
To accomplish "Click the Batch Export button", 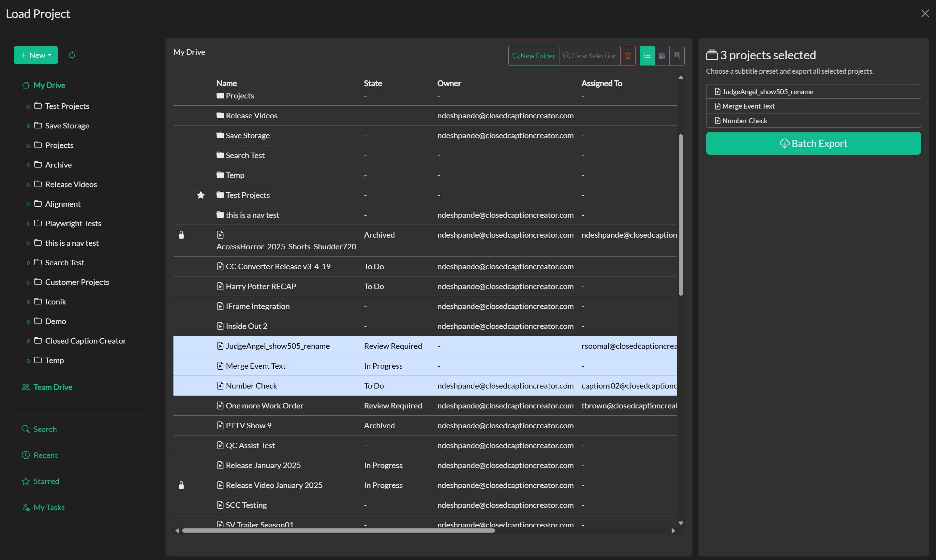I will [813, 143].
